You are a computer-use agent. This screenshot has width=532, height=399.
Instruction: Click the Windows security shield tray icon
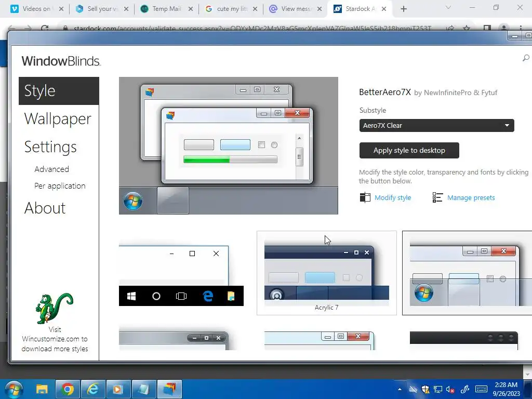click(x=425, y=390)
